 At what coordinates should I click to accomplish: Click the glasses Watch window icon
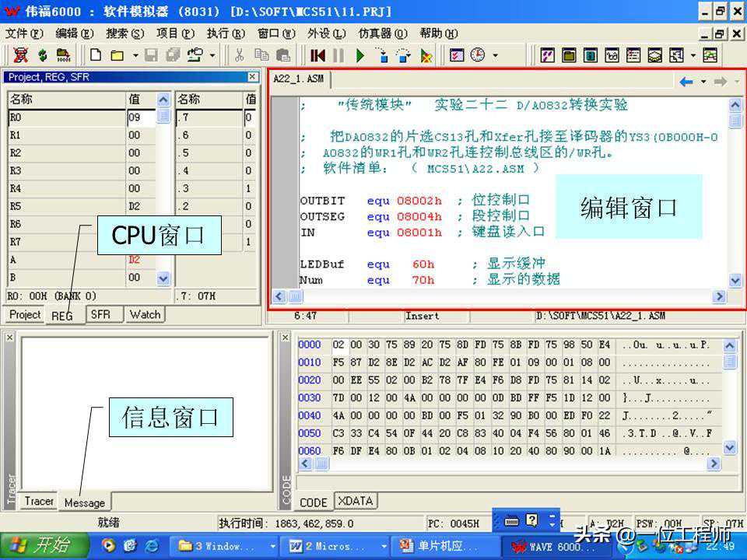click(612, 55)
